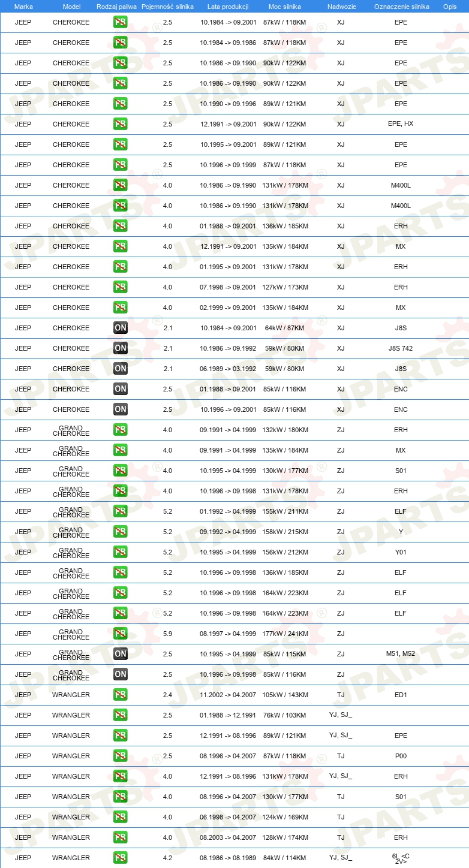Select the EPE, HX engine code cell
This screenshot has height=868, width=469.
[x=401, y=124]
